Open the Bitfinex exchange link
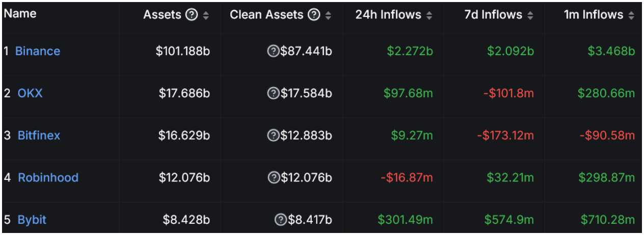The height and width of the screenshot is (235, 644). click(39, 135)
